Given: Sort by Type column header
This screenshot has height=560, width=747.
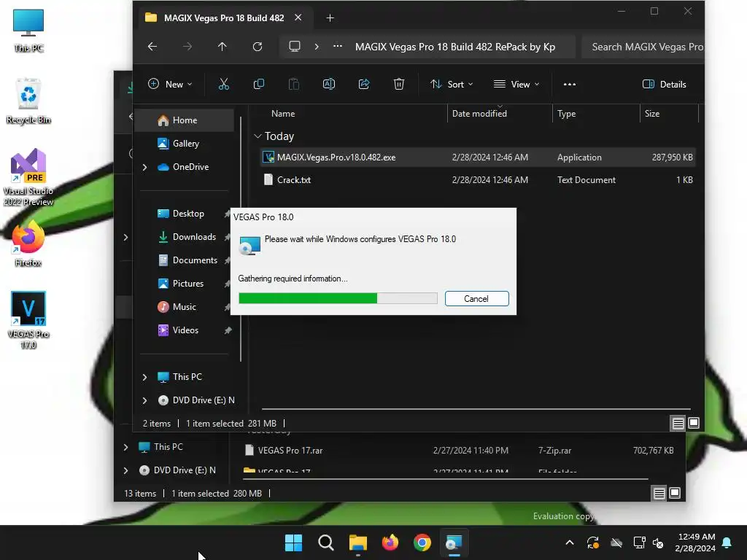Looking at the screenshot, I should (566, 114).
